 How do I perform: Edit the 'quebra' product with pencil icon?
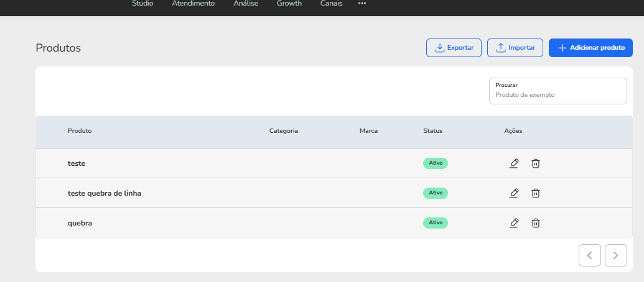click(514, 223)
